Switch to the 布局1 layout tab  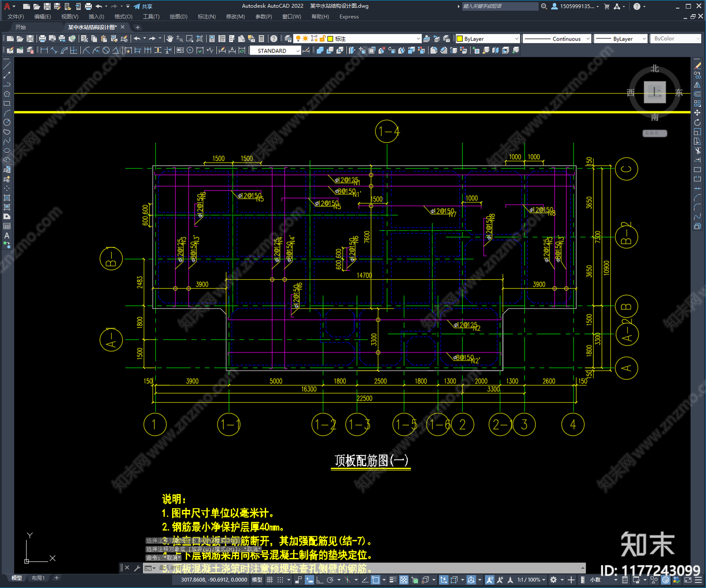click(38, 578)
